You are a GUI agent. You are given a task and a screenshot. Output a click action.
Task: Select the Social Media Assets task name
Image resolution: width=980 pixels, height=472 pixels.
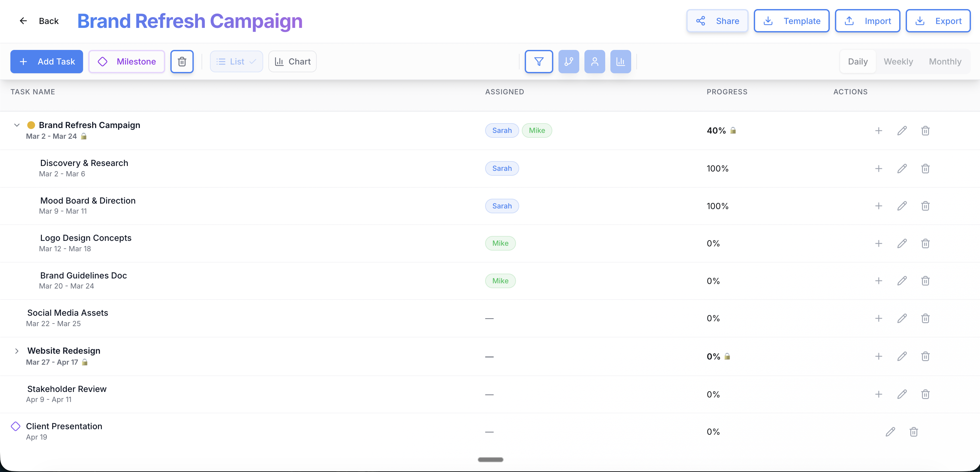point(68,313)
